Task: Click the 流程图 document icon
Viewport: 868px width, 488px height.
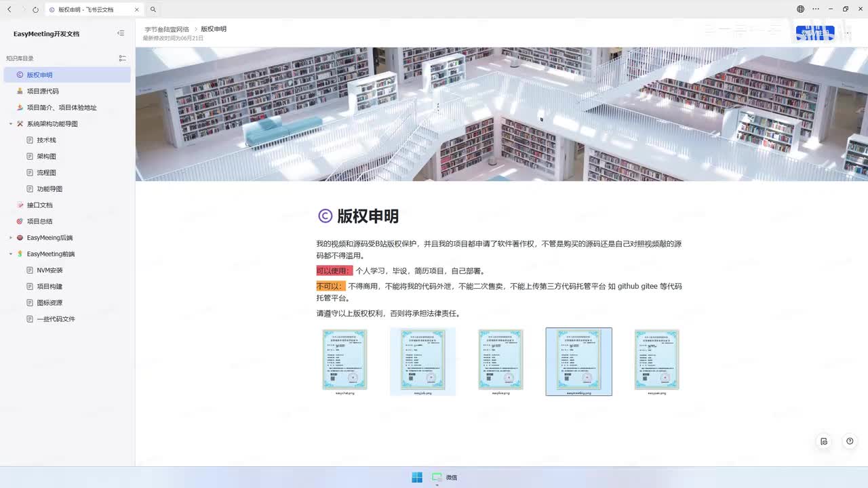Action: point(30,172)
